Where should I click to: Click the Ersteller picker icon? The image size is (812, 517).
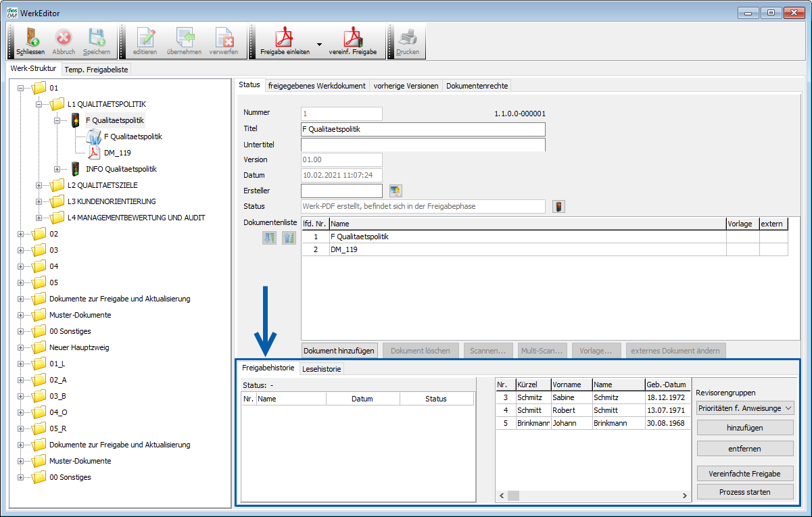[396, 191]
